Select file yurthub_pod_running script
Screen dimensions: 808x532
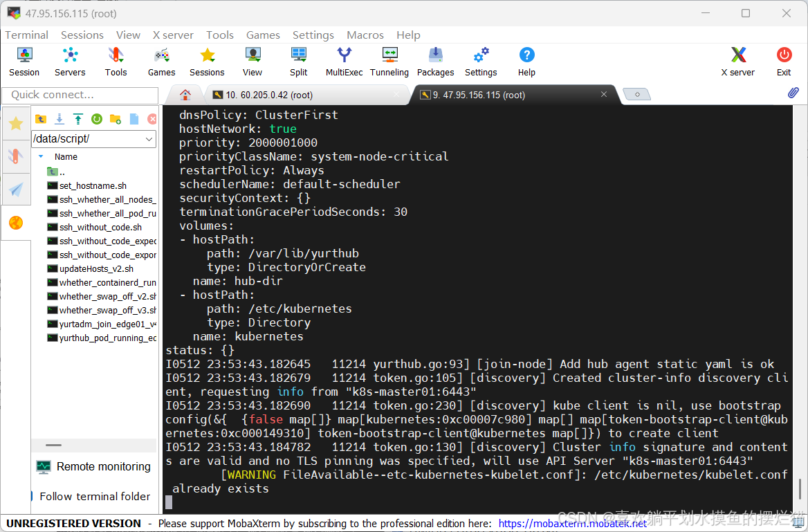tap(102, 338)
